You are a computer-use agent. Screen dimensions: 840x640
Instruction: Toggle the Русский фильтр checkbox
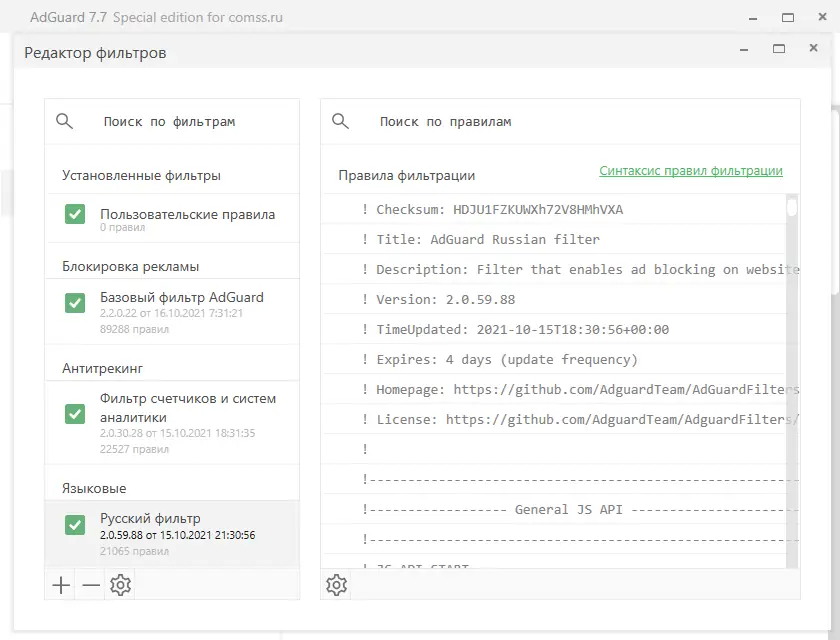tap(75, 525)
